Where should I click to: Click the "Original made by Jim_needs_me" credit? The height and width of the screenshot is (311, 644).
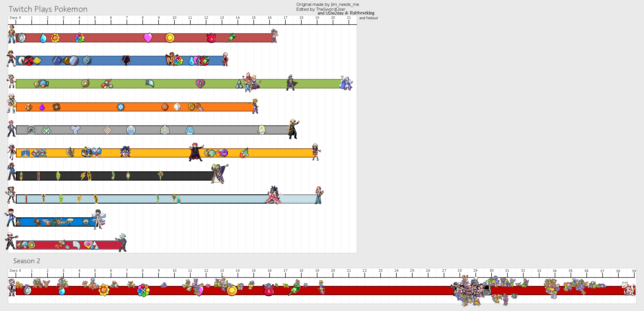[x=327, y=4]
